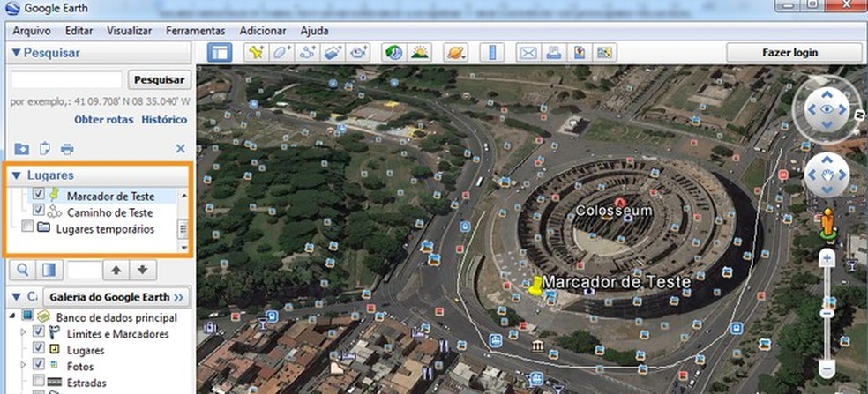The height and width of the screenshot is (394, 868).
Task: Collapse the Pesquisar panel
Action: click(16, 53)
